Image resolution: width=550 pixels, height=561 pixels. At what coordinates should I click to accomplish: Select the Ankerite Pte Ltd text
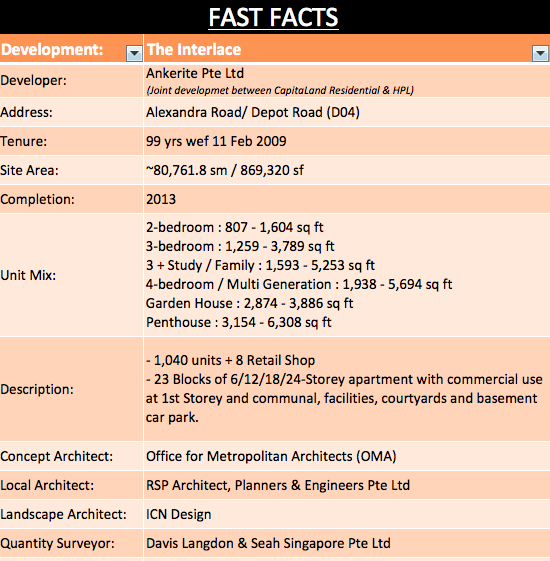click(x=195, y=73)
